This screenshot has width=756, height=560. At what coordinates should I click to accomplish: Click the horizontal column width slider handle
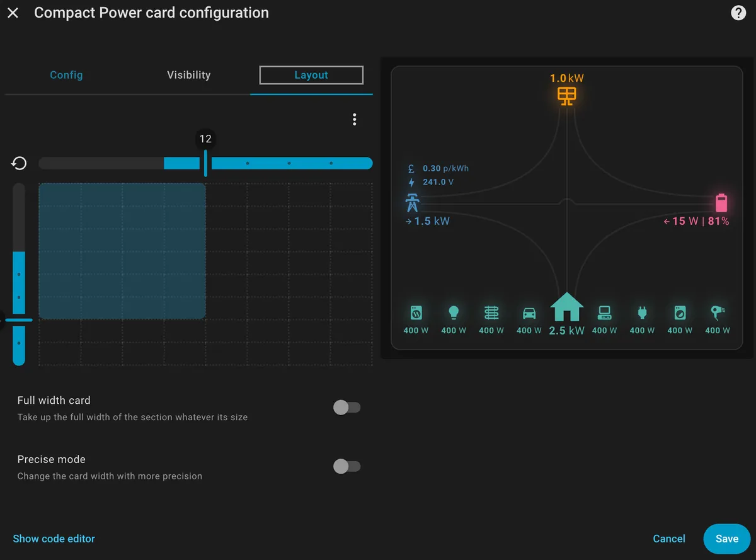[x=205, y=164]
